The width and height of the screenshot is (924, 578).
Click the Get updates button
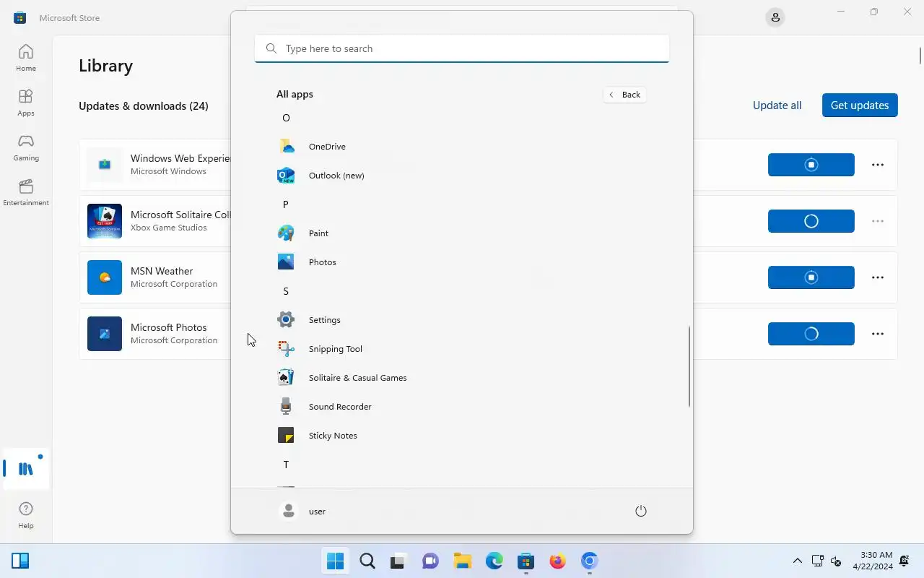point(860,105)
